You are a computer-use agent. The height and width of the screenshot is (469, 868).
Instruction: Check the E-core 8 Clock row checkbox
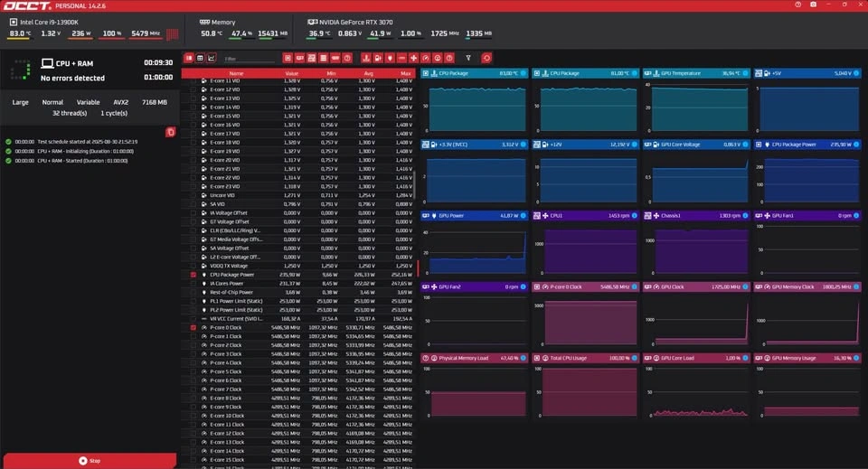pyautogui.click(x=193, y=399)
